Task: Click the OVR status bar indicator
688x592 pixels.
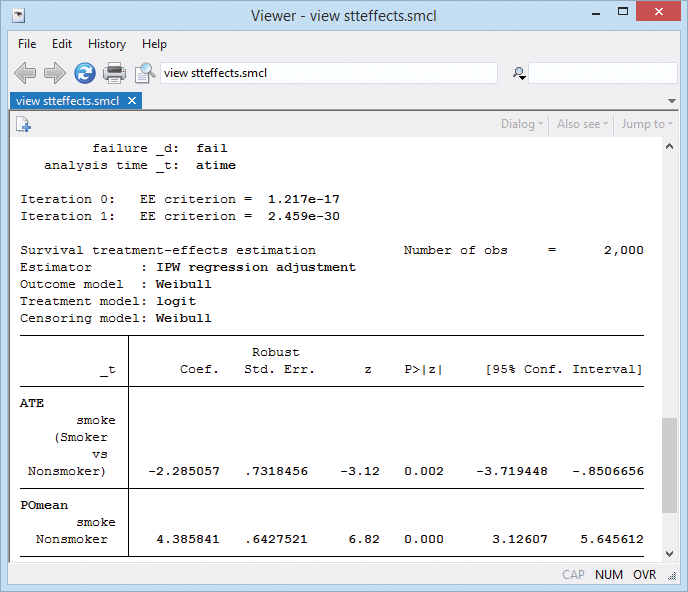Action: click(644, 575)
